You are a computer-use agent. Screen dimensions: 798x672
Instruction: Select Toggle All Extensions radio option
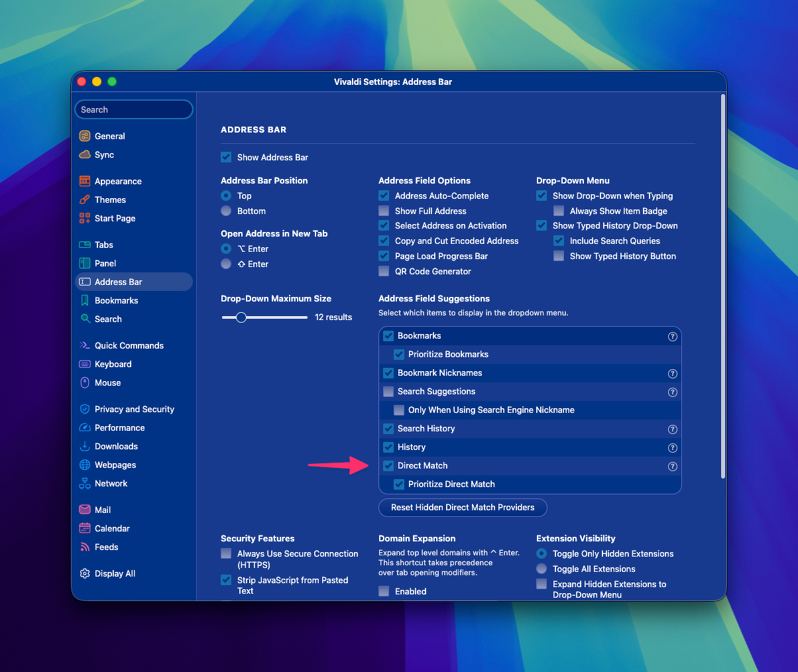(x=541, y=569)
